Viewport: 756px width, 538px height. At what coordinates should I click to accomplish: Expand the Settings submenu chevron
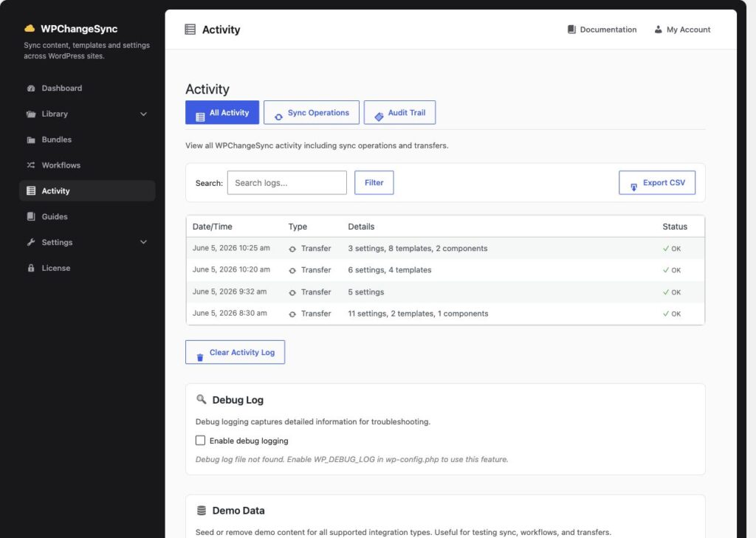tap(143, 242)
